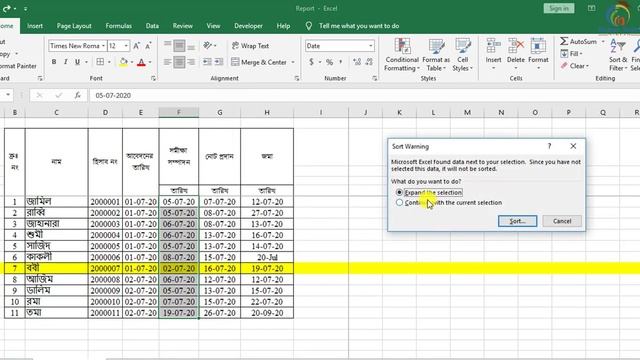
Task: Click Insert cells icon
Action: coord(493,46)
